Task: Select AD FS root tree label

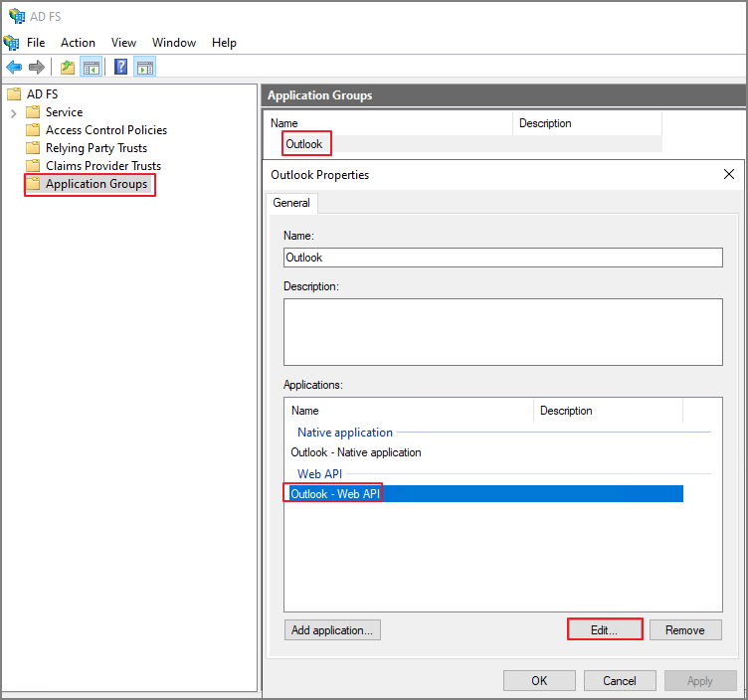Action: click(43, 93)
